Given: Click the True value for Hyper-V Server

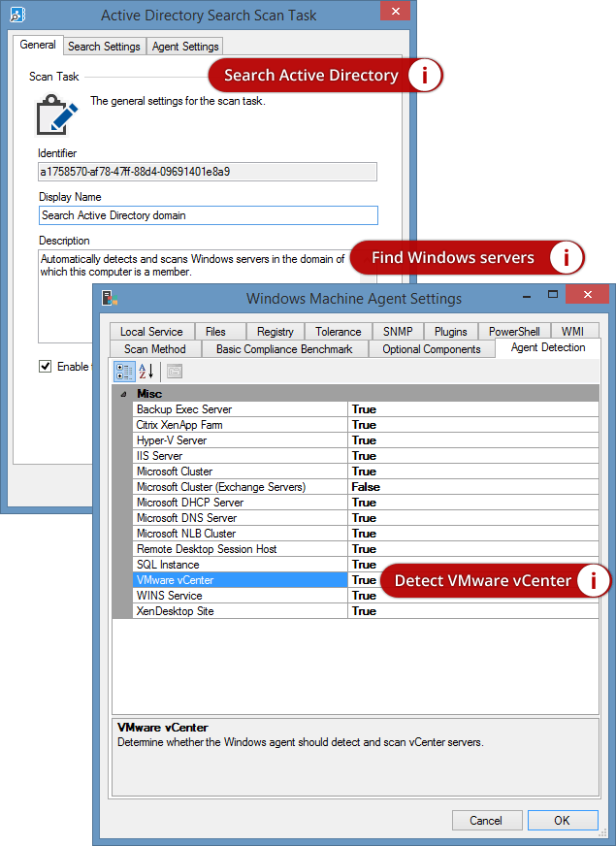Looking at the screenshot, I should coord(473,440).
